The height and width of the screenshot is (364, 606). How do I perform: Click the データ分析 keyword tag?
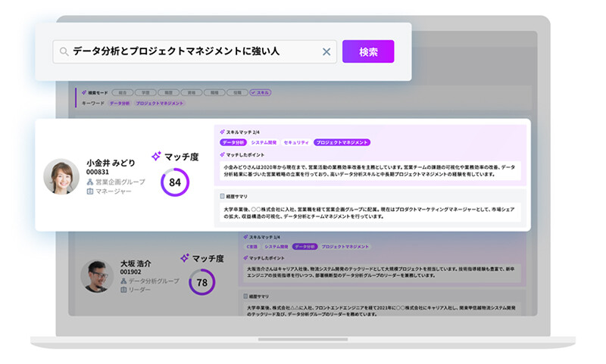click(120, 104)
